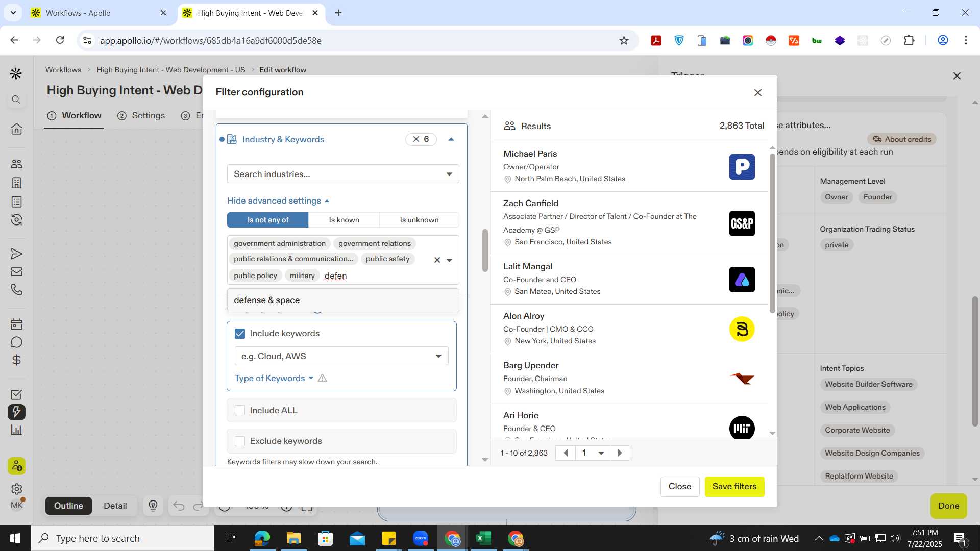
Task: Click About credits link
Action: (901, 139)
